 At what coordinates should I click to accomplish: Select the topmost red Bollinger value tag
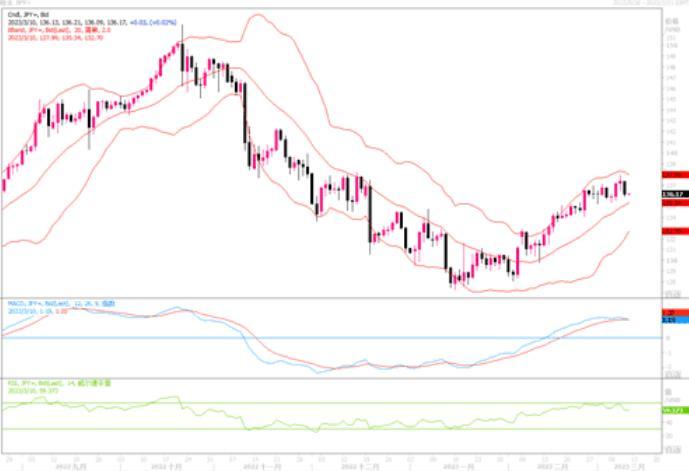point(672,174)
